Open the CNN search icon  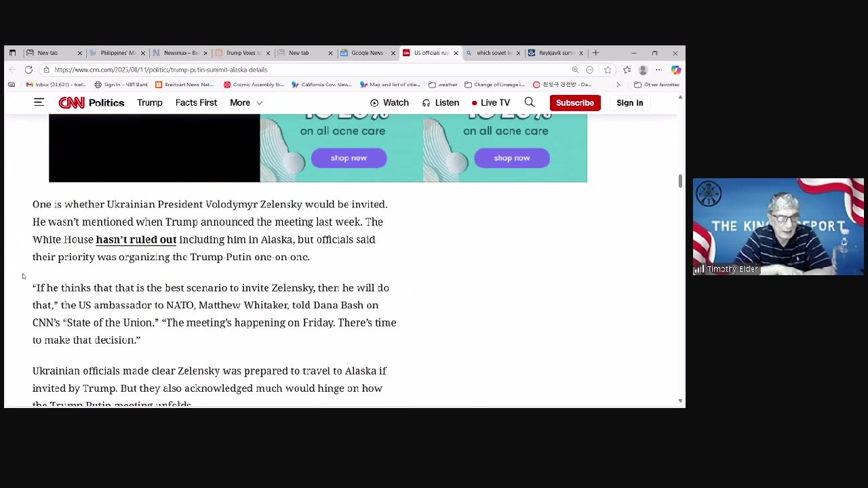[530, 102]
